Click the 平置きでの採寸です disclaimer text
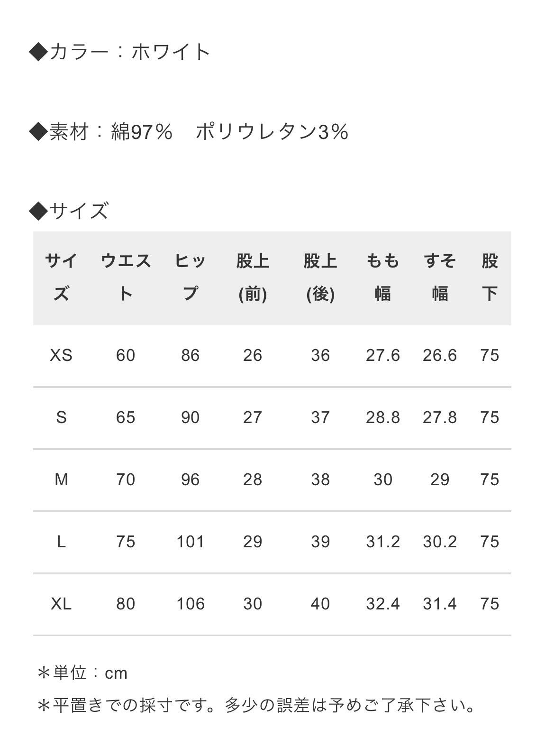The image size is (545, 756). [x=256, y=705]
